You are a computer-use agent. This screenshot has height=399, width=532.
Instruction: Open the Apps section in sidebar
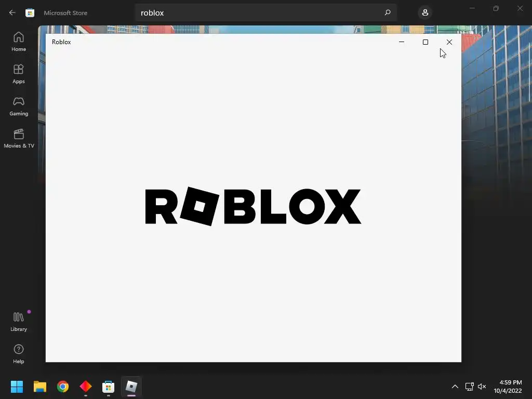pos(19,74)
